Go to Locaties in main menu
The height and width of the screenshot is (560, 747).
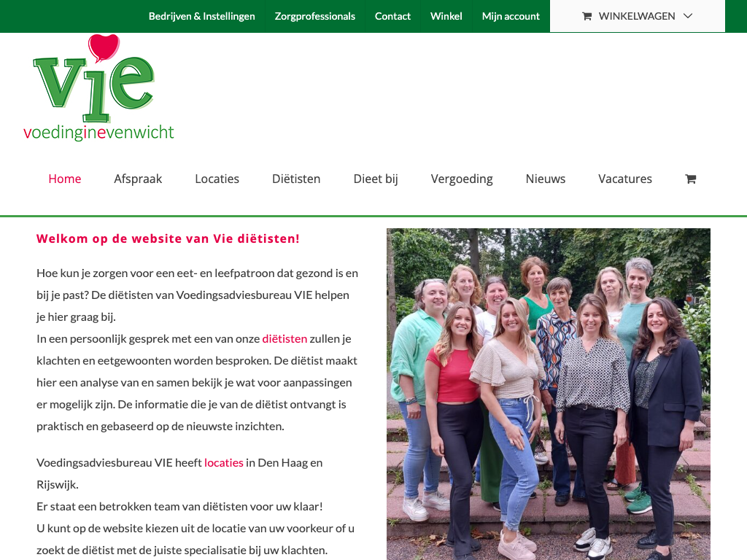[217, 179]
